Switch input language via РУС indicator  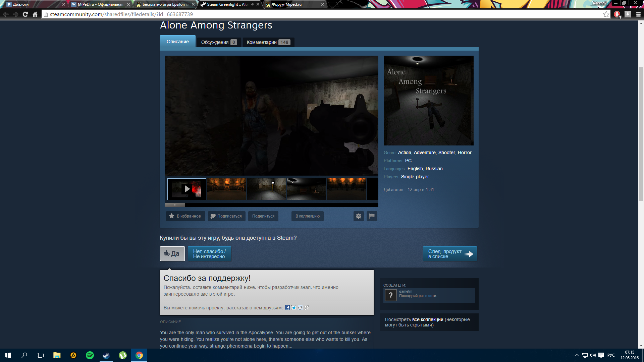tap(611, 355)
